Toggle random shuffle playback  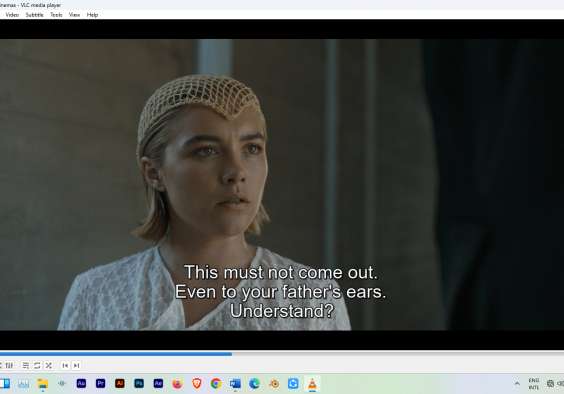pos(49,366)
